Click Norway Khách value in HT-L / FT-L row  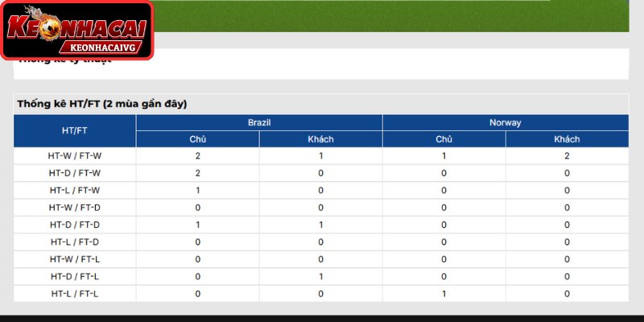click(567, 294)
